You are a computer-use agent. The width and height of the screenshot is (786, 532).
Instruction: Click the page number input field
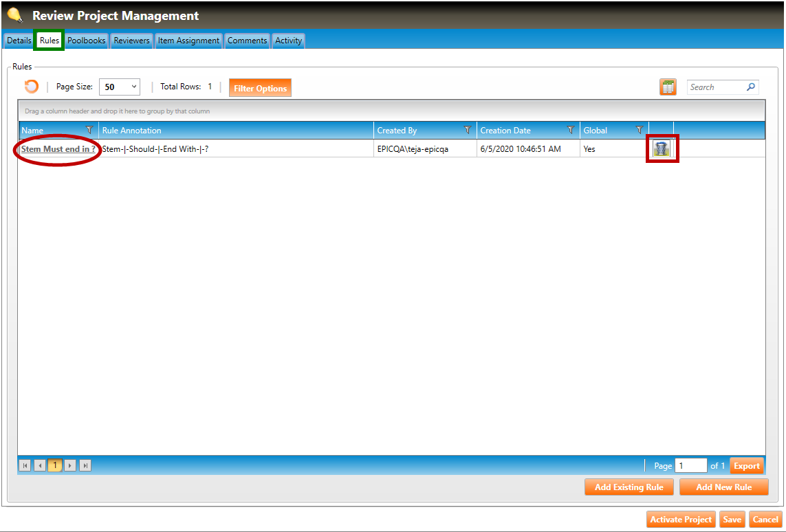690,465
